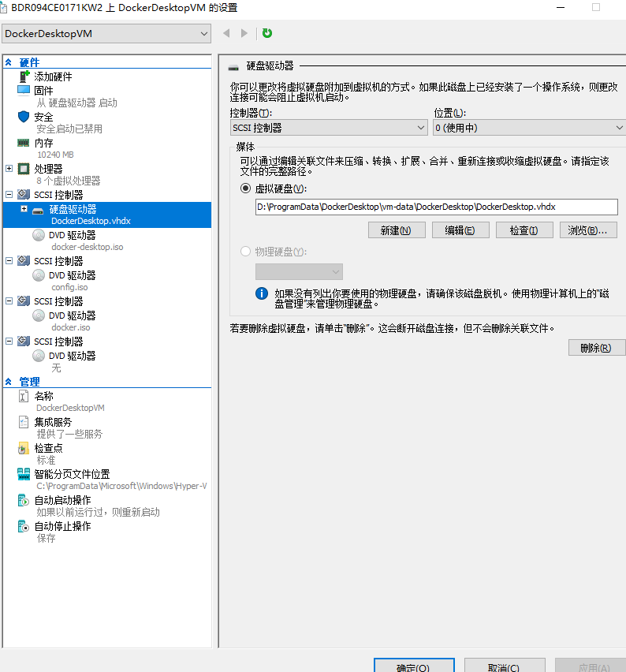Click the 8 个虚拟处理器 text
Viewport: 626px width, 672px height.
coord(69,181)
